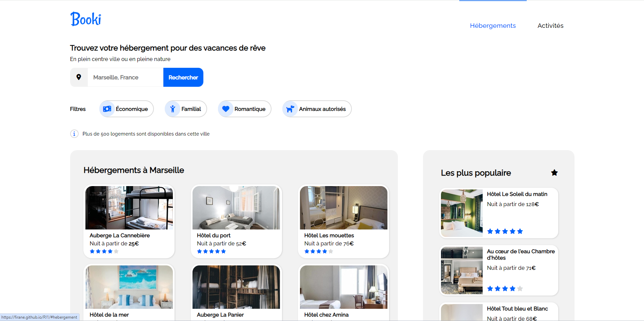
Task: Click the star rating of Hôtel Les mouettes
Action: (x=319, y=252)
